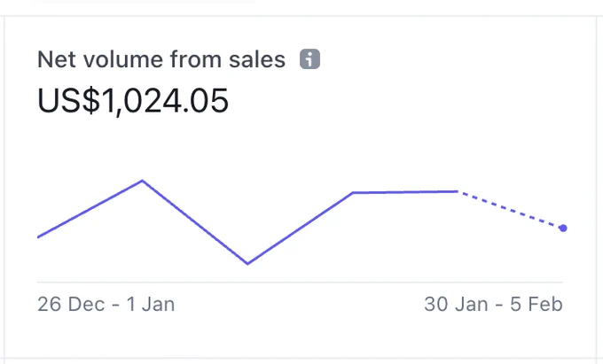Click the dotted segment of the sales line
The height and width of the screenshot is (364, 603).
click(x=511, y=210)
